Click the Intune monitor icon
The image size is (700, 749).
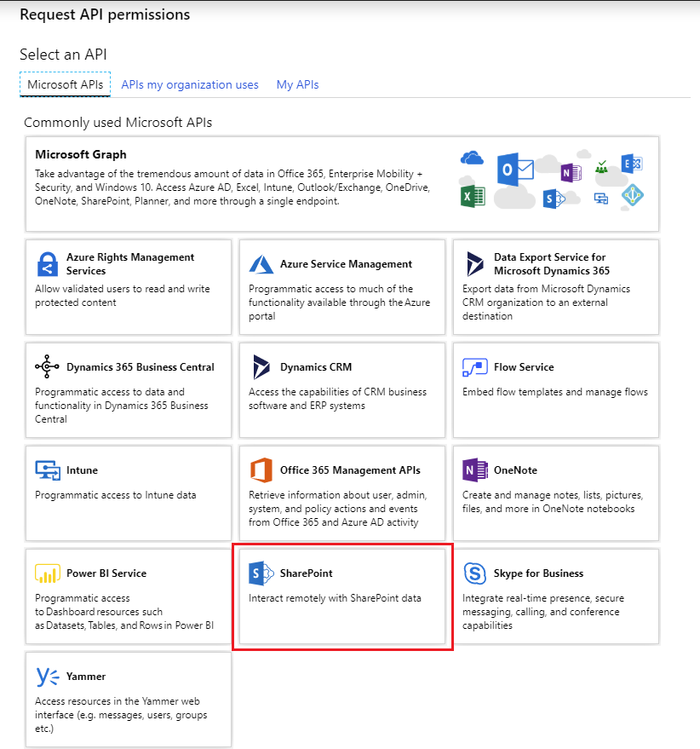click(x=48, y=470)
